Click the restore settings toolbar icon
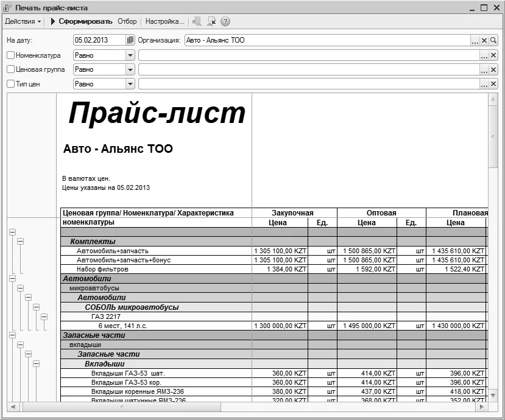The width and height of the screenshot is (505, 420). (x=197, y=21)
